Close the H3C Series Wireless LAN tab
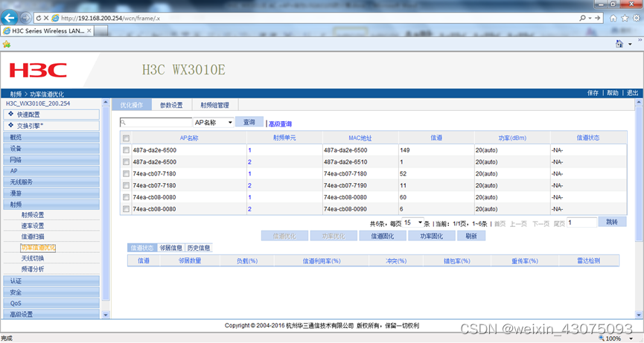The height and width of the screenshot is (343, 644). [x=89, y=31]
